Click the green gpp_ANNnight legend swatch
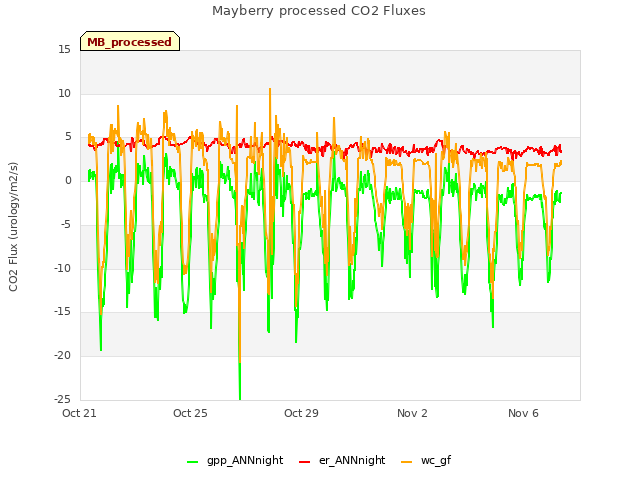Screen dimensions: 640x480 193,462
